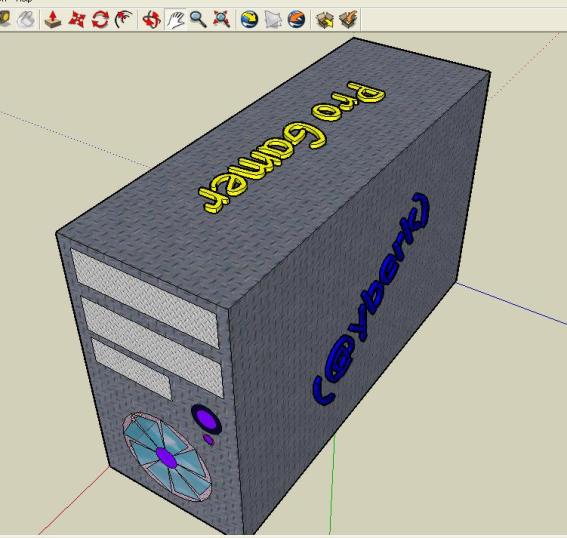Click the top drive bay panel
Image resolution: width=567 pixels, height=538 pixels.
coord(145,298)
